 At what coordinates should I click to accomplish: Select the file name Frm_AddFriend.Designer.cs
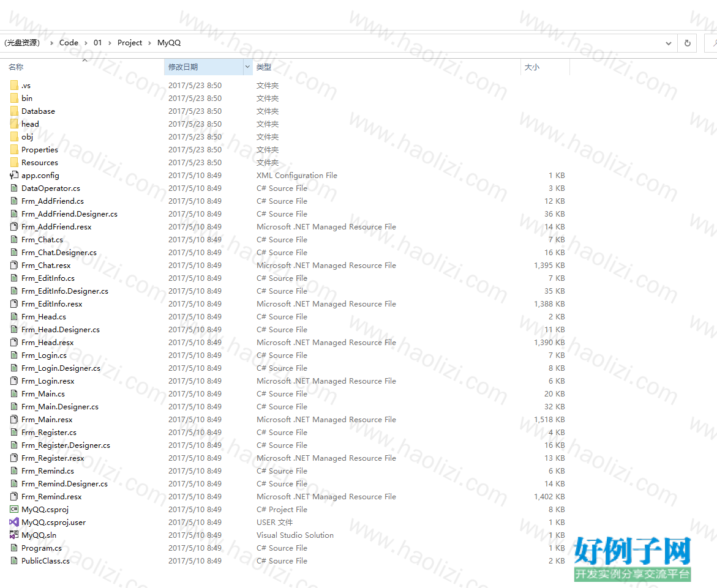tap(70, 214)
